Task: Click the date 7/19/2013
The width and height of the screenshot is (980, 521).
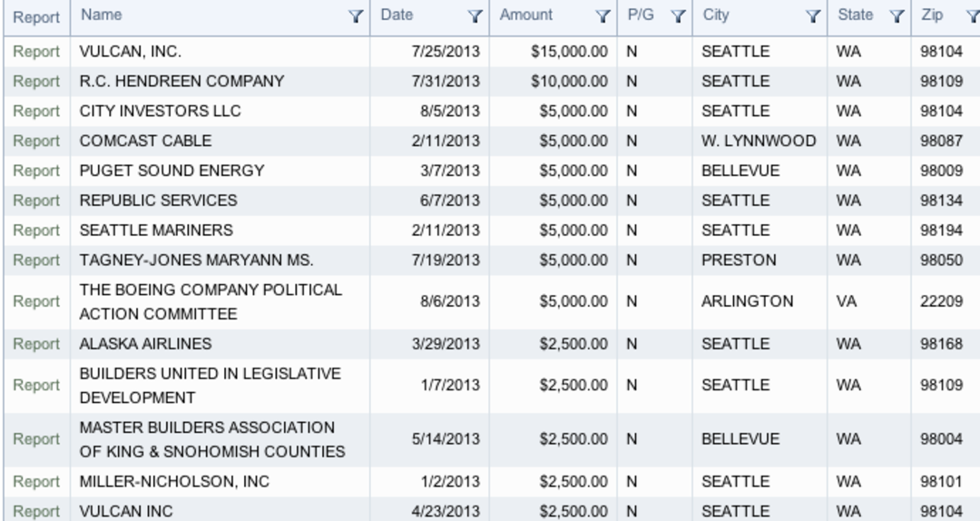Action: pos(446,260)
